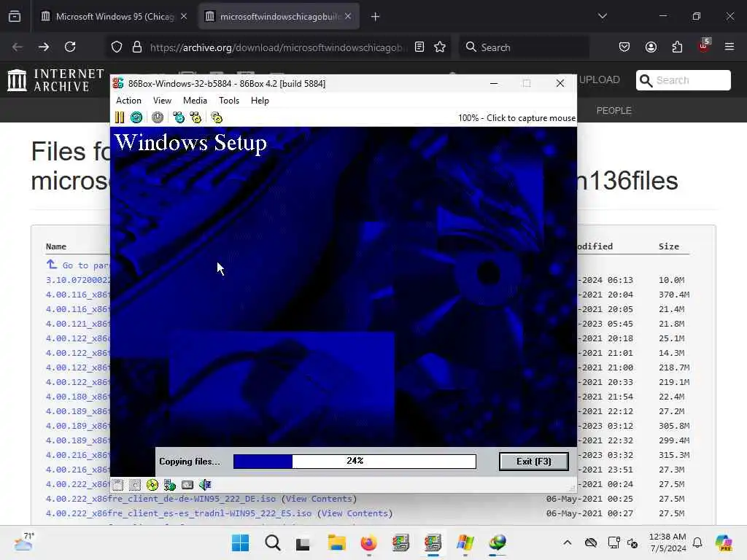The height and width of the screenshot is (560, 747).
Task: Click the Firefox Search box
Action: pyautogui.click(x=524, y=47)
